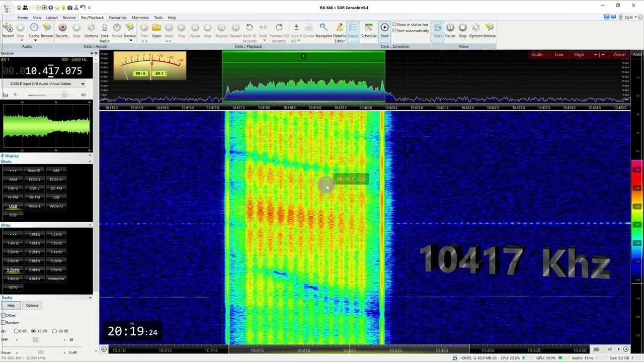The width and height of the screenshot is (644, 362).
Task: Start audio recording with the Record icon
Action: click(8, 30)
